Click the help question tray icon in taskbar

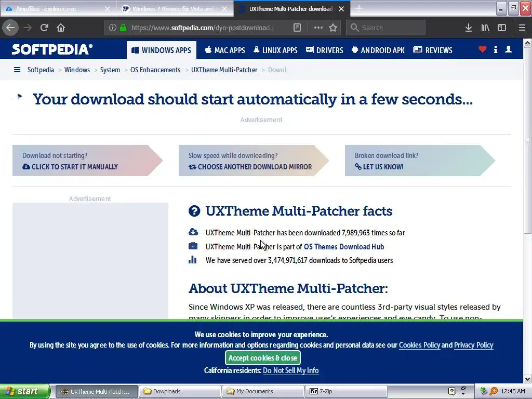tap(451, 391)
